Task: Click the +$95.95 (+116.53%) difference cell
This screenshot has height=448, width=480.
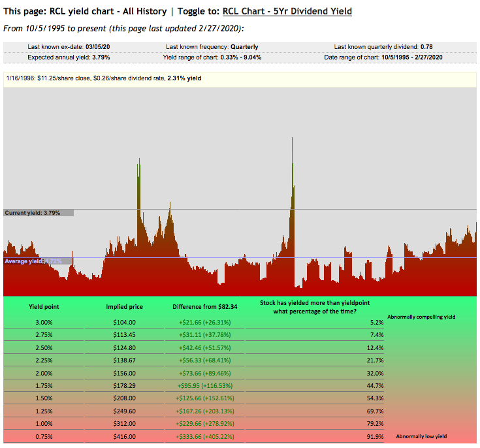Action: pyautogui.click(x=205, y=386)
